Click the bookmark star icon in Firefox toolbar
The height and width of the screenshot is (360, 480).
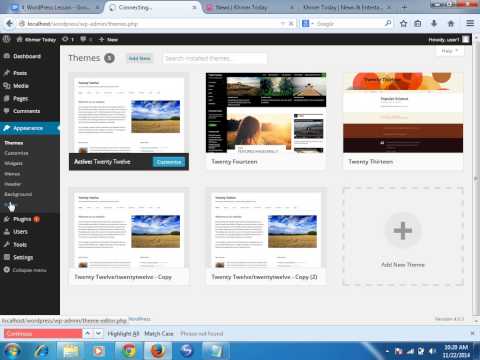click(x=403, y=23)
